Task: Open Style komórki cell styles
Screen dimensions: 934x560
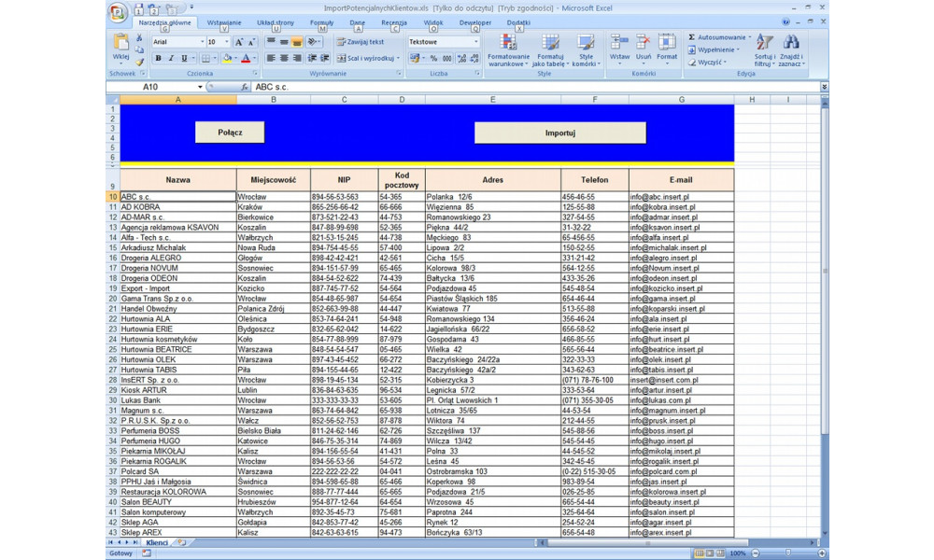Action: (x=587, y=50)
